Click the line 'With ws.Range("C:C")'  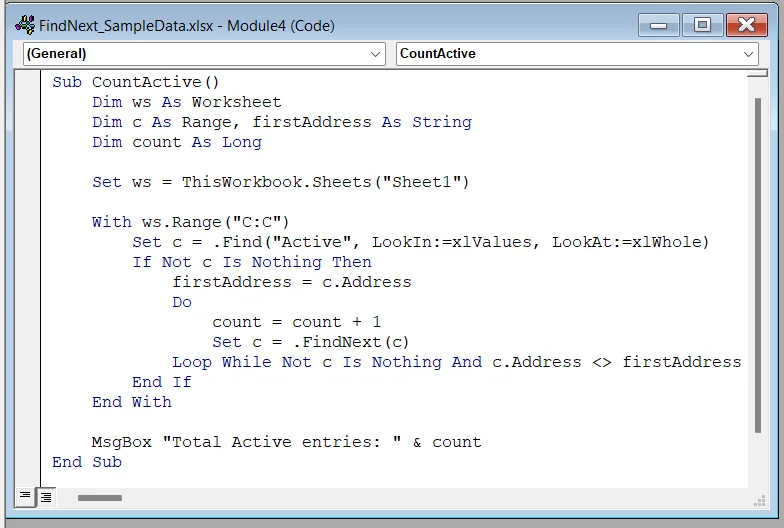coord(190,222)
